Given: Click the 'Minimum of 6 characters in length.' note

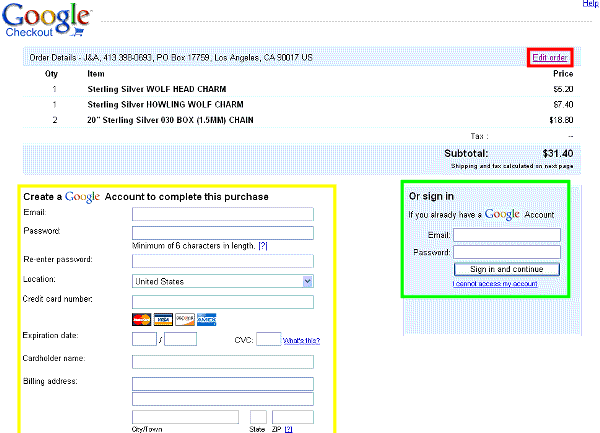Looking at the screenshot, I should [x=194, y=246].
